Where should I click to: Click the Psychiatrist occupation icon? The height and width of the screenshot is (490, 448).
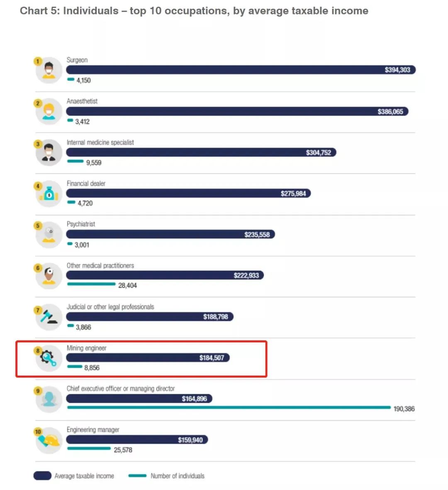49,235
